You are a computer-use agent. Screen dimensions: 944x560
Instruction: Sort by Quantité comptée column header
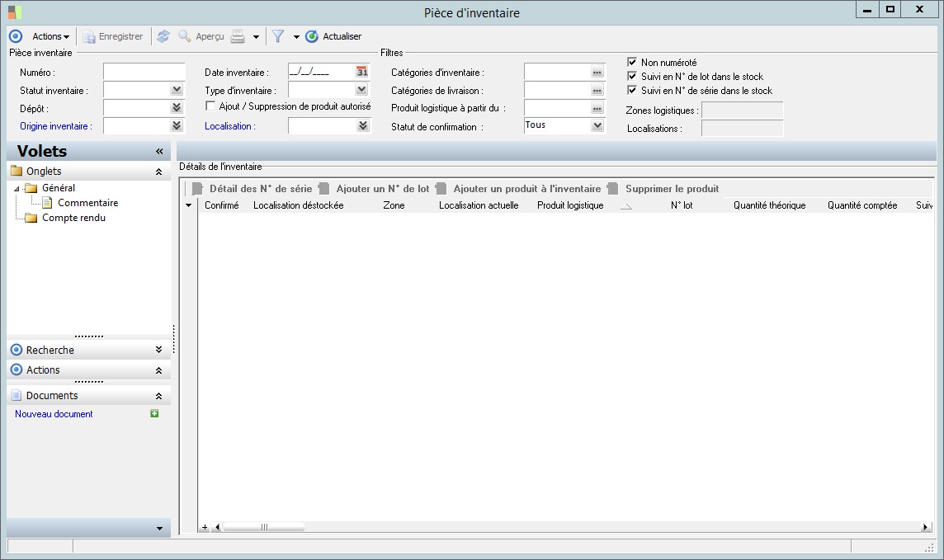tap(862, 205)
